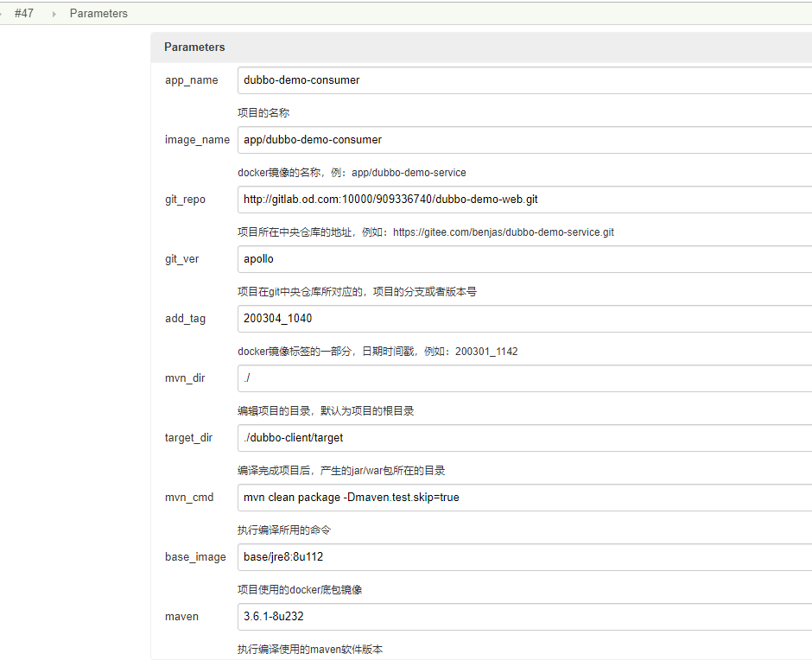Screen dimensions: 812x660
Task: Open the Parameters breadcrumb link
Action: point(98,14)
